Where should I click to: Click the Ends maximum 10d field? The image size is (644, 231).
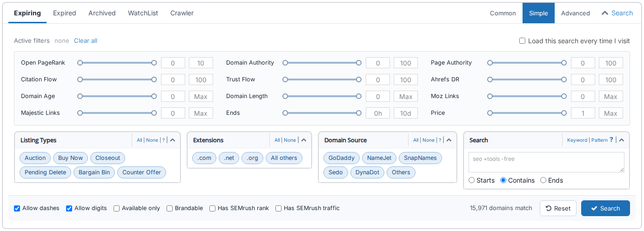coord(406,113)
